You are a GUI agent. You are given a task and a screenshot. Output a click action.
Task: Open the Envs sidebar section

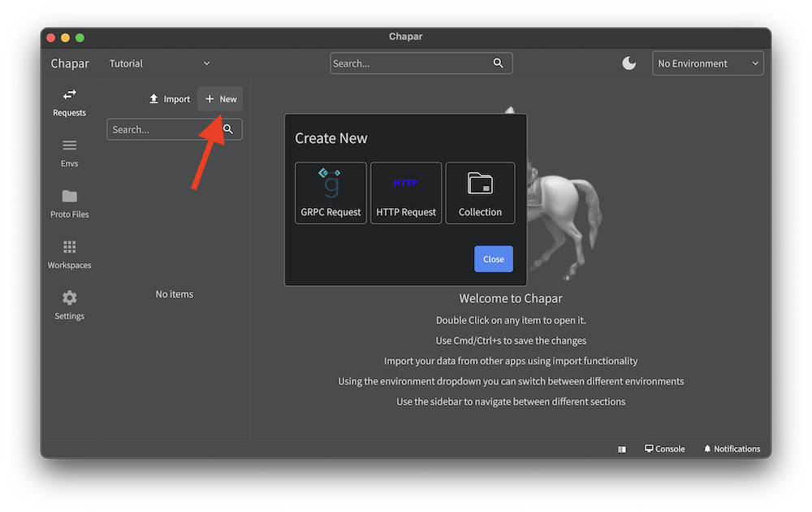coord(69,153)
